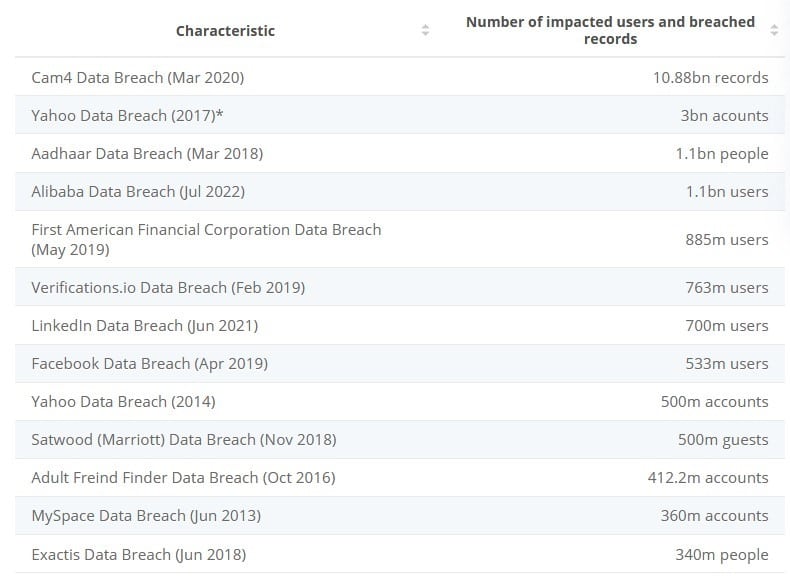The width and height of the screenshot is (790, 582).
Task: Select 'Adult Freind Finder Data Breach (Oct 2016)' label
Action: click(183, 478)
